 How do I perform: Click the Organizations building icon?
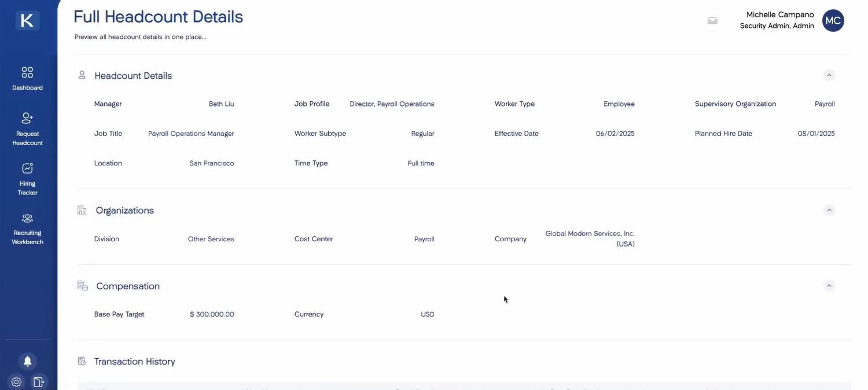coord(82,210)
